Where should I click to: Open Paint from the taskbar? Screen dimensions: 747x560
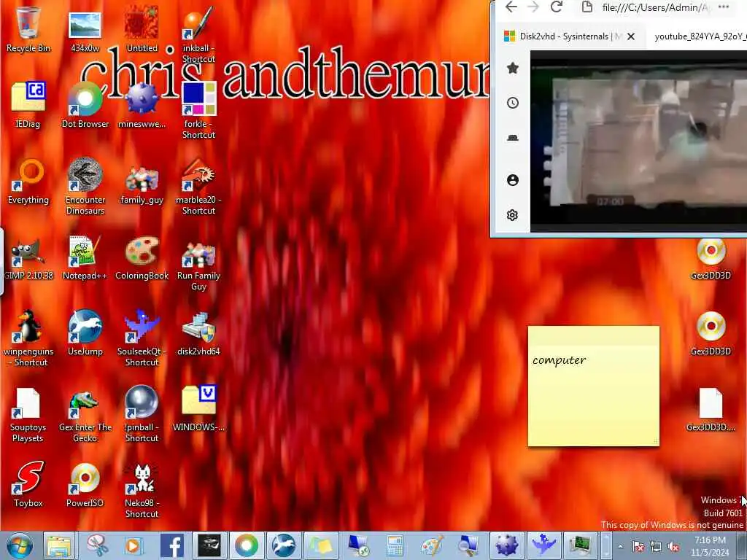click(432, 545)
